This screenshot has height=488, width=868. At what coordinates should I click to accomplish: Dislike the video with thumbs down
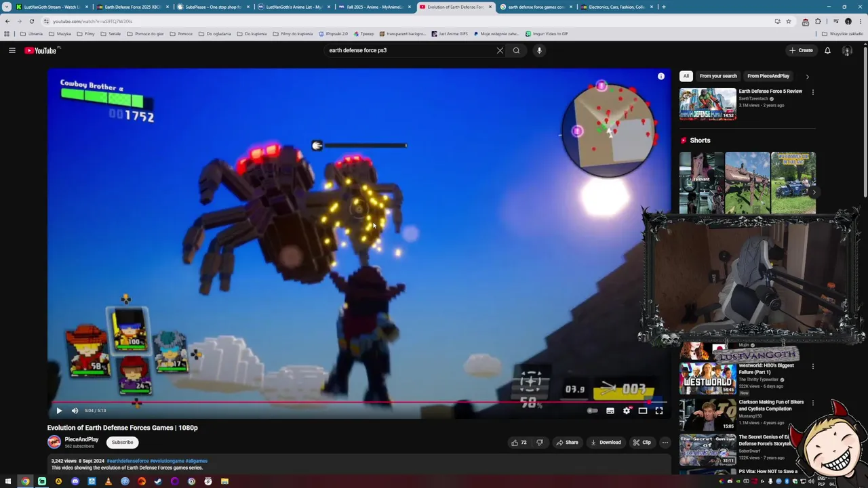pos(540,443)
